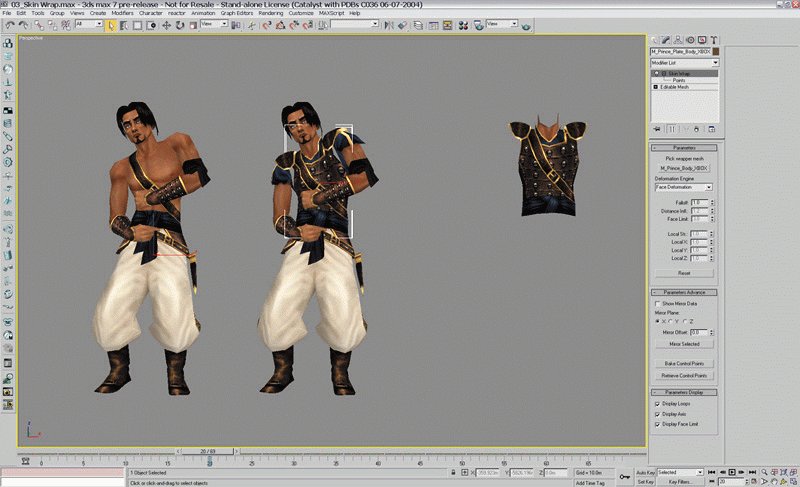Open the key mode Selected dropdown
The image size is (800, 487).
click(680, 472)
